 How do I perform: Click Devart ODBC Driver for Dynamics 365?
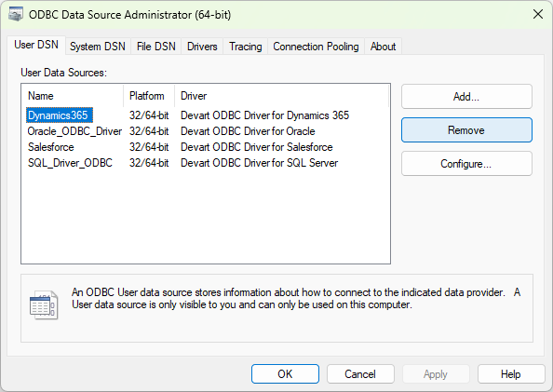264,115
